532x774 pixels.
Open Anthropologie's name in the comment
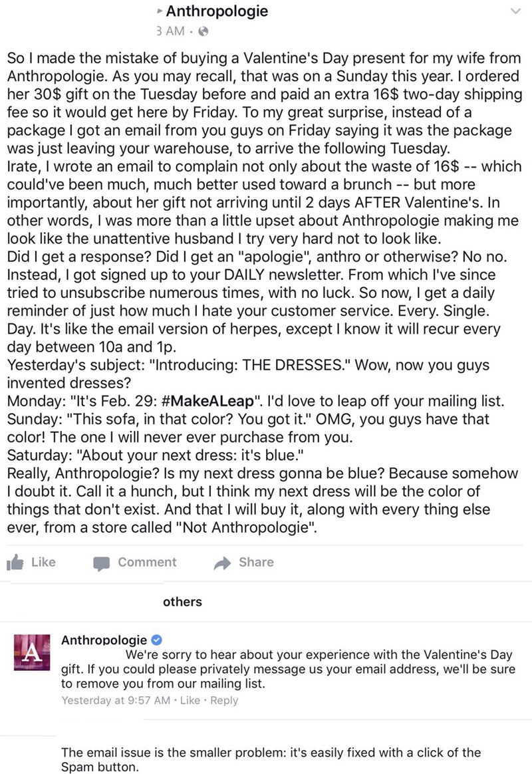pos(104,640)
